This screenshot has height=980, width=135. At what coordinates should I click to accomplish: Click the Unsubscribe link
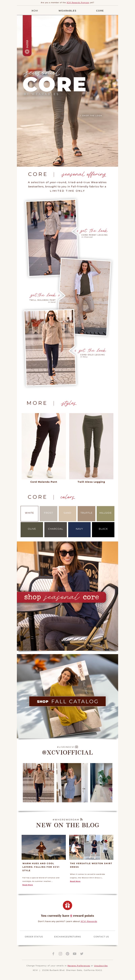pyautogui.click(x=101, y=966)
